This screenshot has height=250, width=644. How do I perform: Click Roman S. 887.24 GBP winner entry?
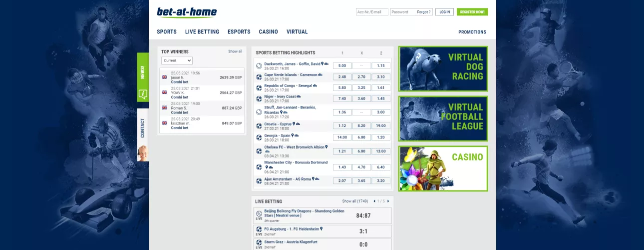point(202,107)
